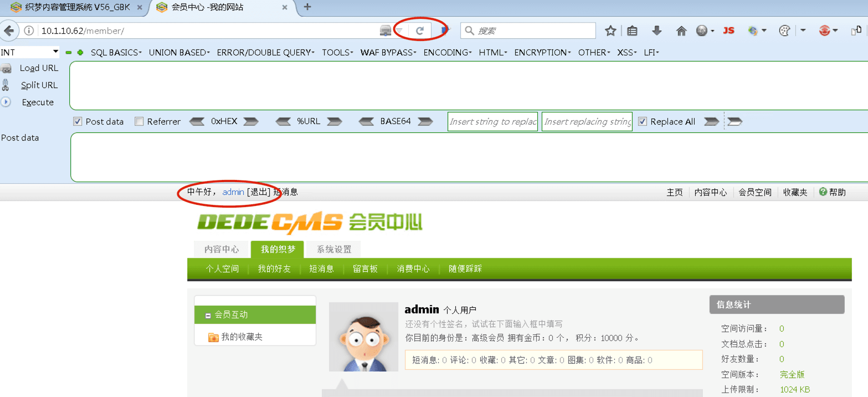Open the bookmarks list icon

click(633, 31)
